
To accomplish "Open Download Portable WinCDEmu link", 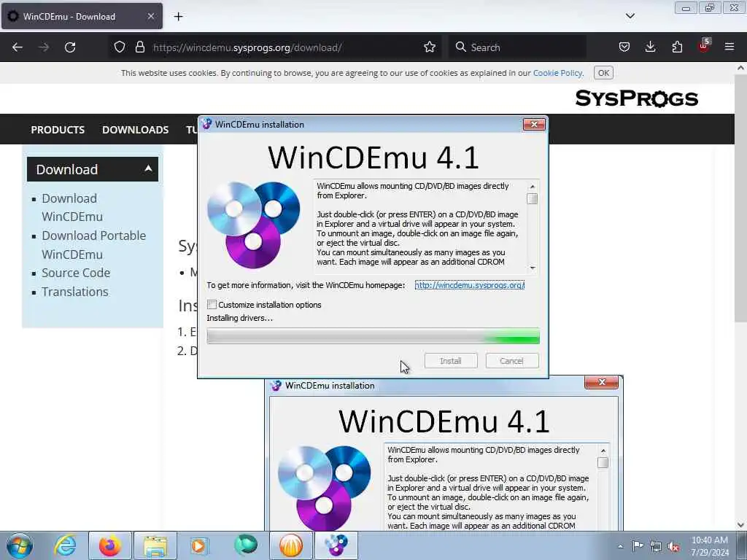I will [94, 245].
